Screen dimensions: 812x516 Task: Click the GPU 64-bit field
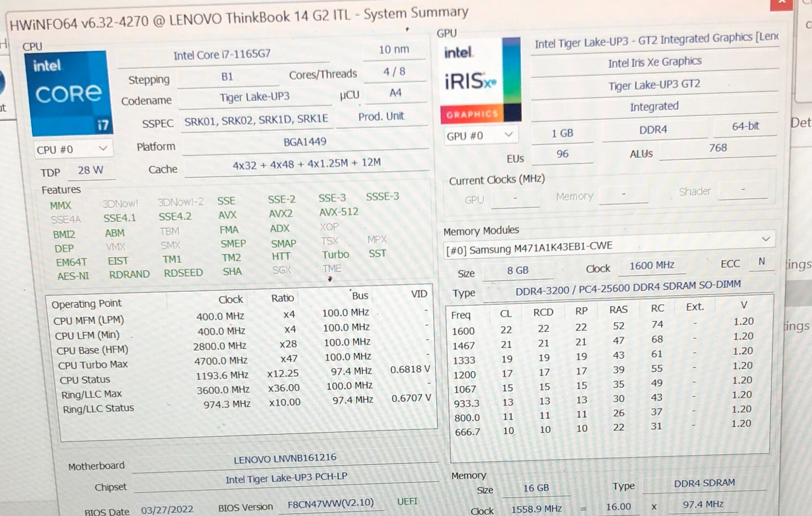pos(745,127)
